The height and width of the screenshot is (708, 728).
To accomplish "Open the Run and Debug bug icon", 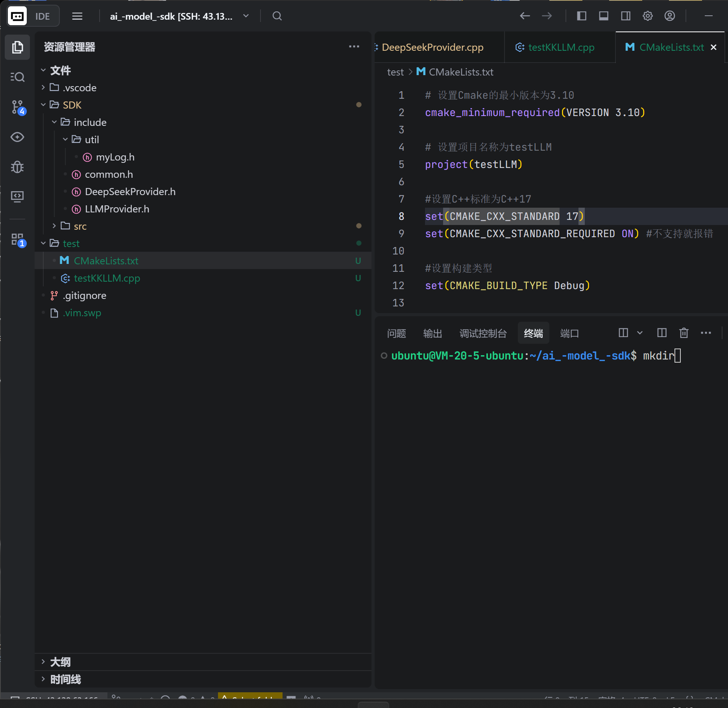I will [x=17, y=167].
